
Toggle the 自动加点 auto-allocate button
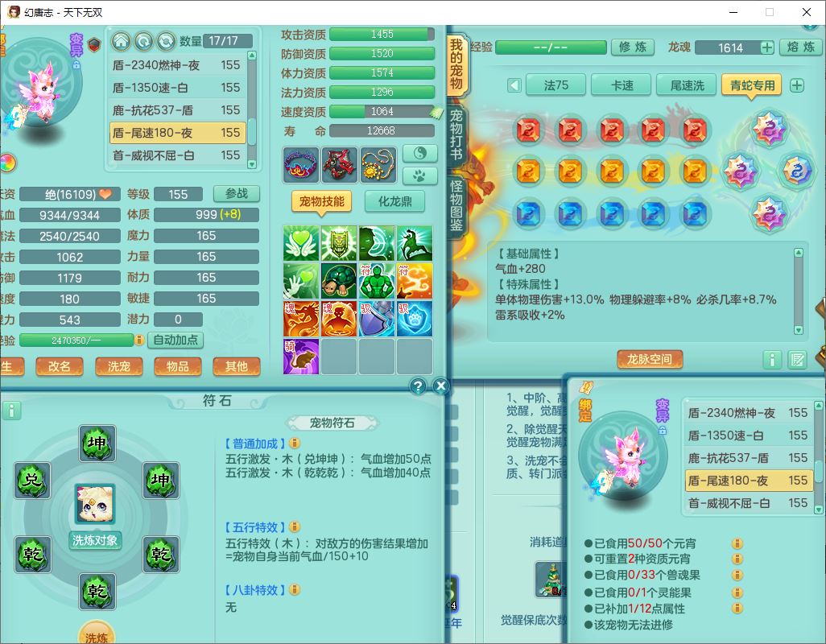tap(176, 340)
